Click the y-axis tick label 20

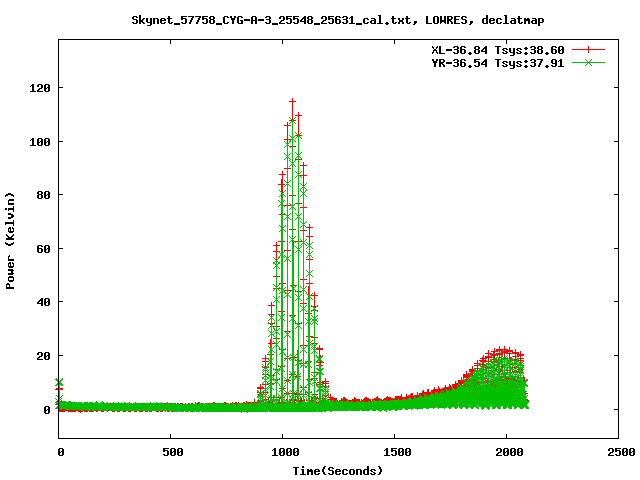point(43,356)
